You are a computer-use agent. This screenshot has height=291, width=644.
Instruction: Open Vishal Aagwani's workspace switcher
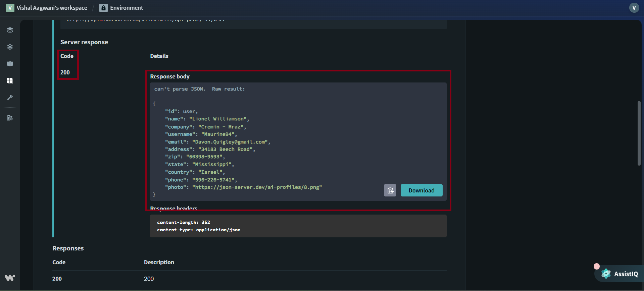click(52, 8)
